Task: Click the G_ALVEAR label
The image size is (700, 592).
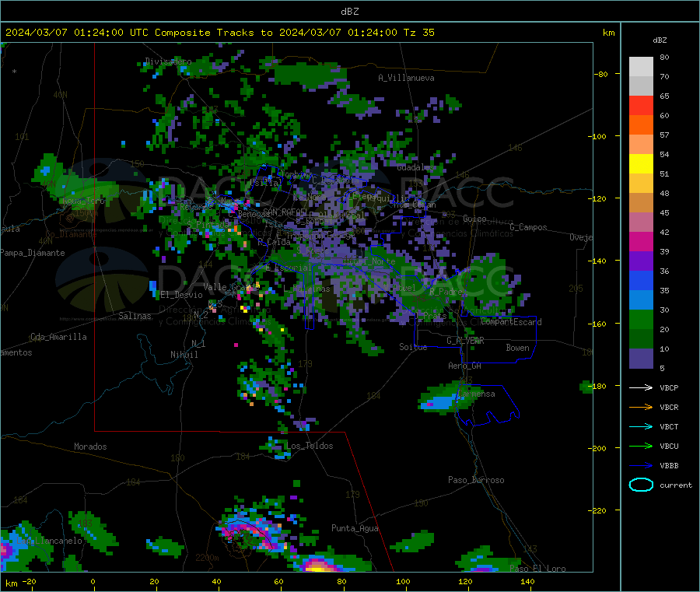Action: point(465,341)
